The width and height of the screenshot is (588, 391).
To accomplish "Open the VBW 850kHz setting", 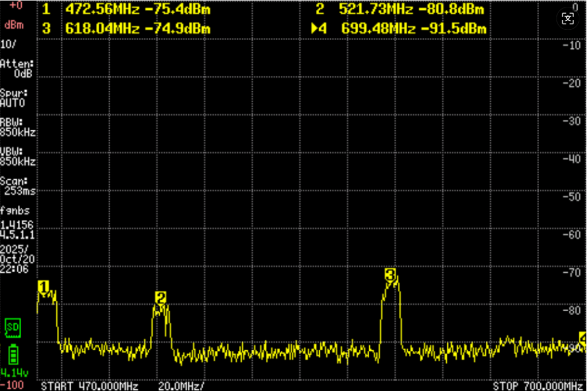I will pyautogui.click(x=18, y=157).
